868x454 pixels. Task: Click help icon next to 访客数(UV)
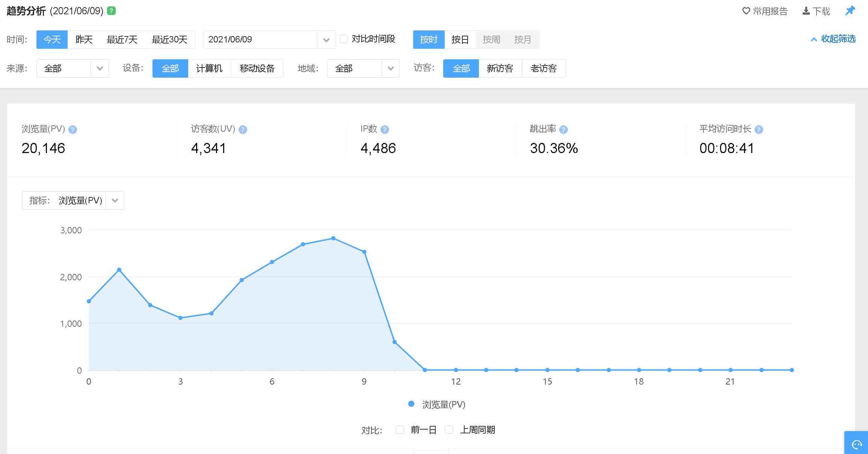coord(243,130)
